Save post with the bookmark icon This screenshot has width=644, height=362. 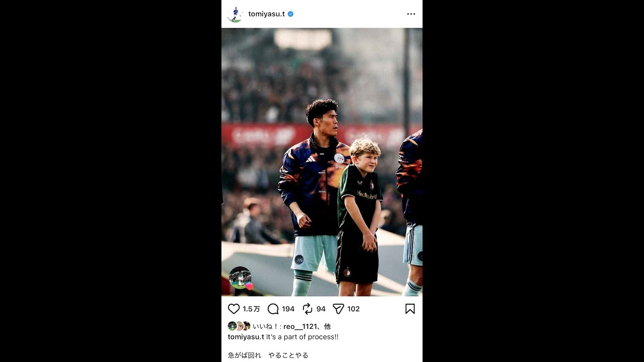410,309
